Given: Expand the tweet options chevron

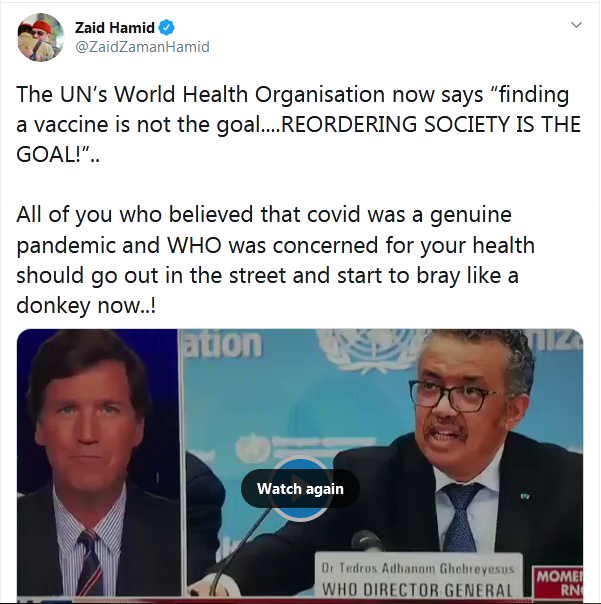Looking at the screenshot, I should [x=576, y=25].
